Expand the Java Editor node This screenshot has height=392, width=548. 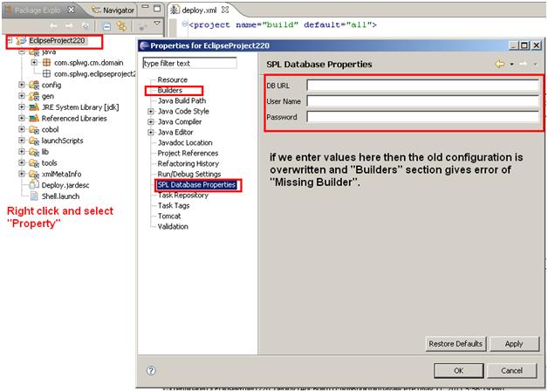coord(151,132)
